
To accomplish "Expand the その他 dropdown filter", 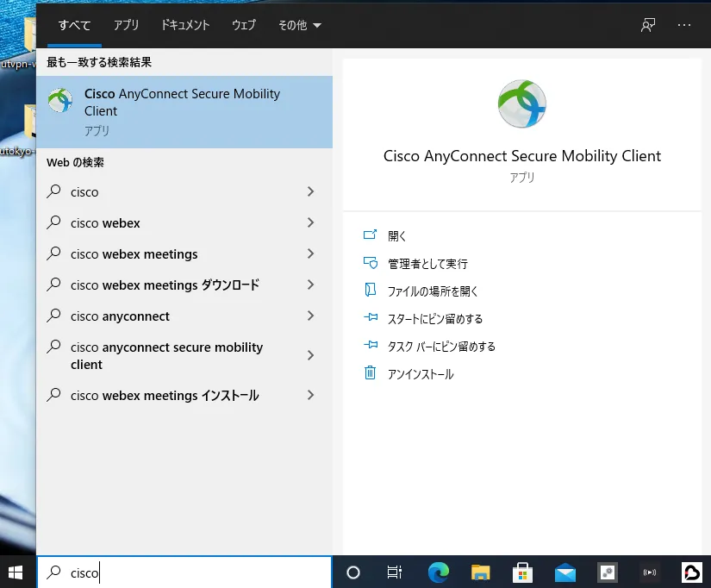I will (x=299, y=25).
